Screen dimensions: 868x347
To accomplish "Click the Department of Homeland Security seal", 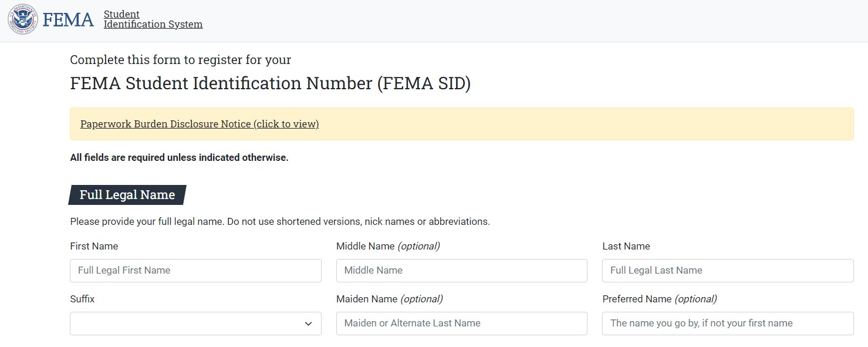I will coord(22,19).
